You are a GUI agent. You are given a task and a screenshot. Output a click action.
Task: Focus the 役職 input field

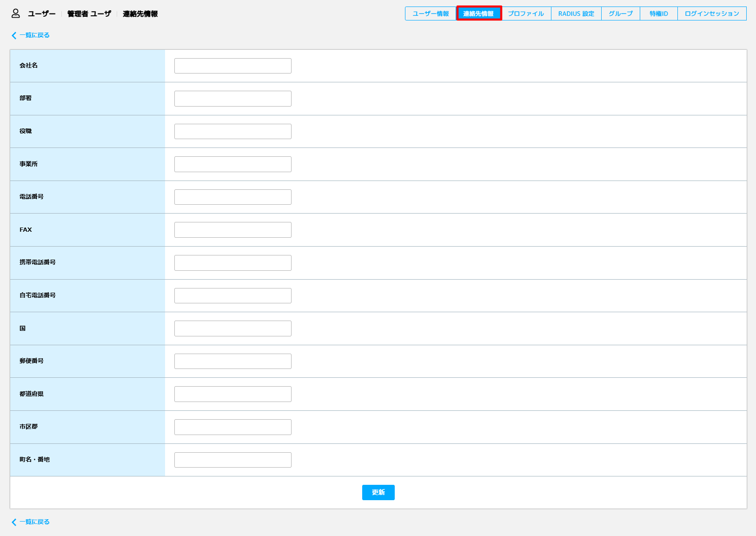pyautogui.click(x=233, y=131)
